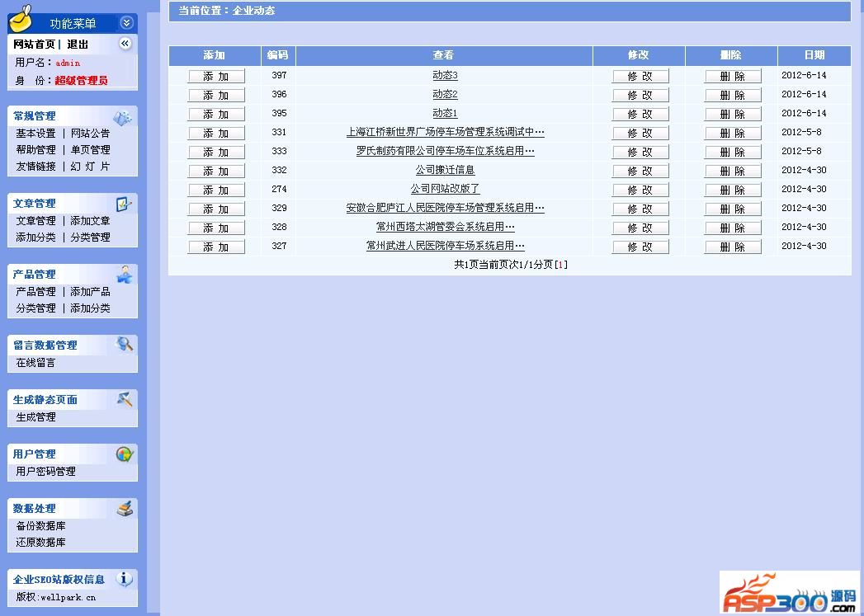The height and width of the screenshot is (616, 864).
Task: Click 超级管理员 identity text
Action: tap(81, 80)
